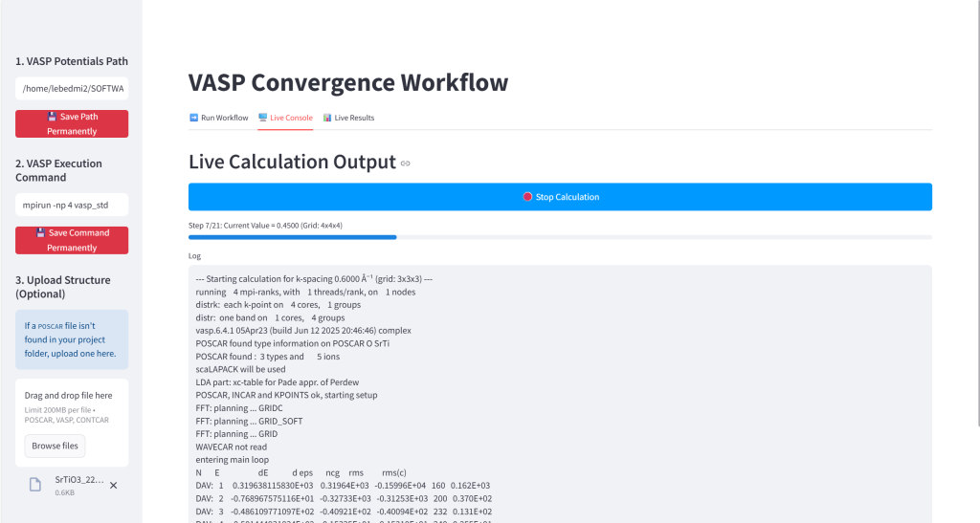
Task: Click the '1. VASP Potentials Path' heading
Action: click(x=72, y=61)
